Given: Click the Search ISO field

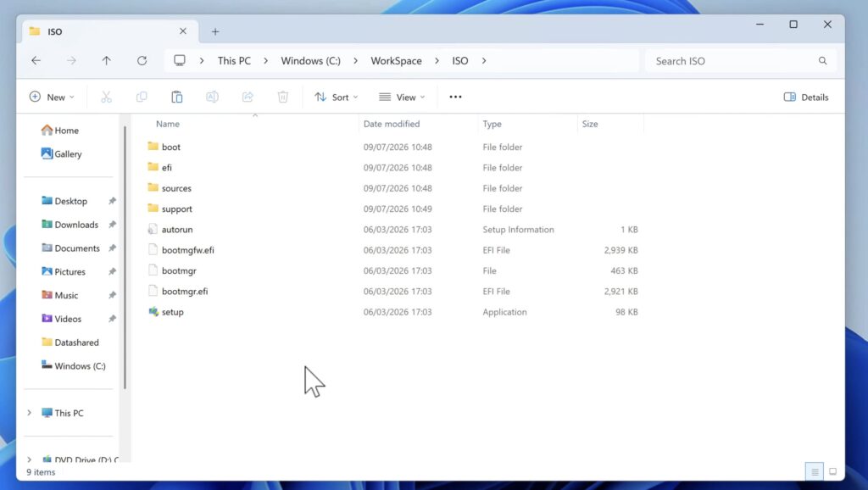Looking at the screenshot, I should (x=741, y=61).
